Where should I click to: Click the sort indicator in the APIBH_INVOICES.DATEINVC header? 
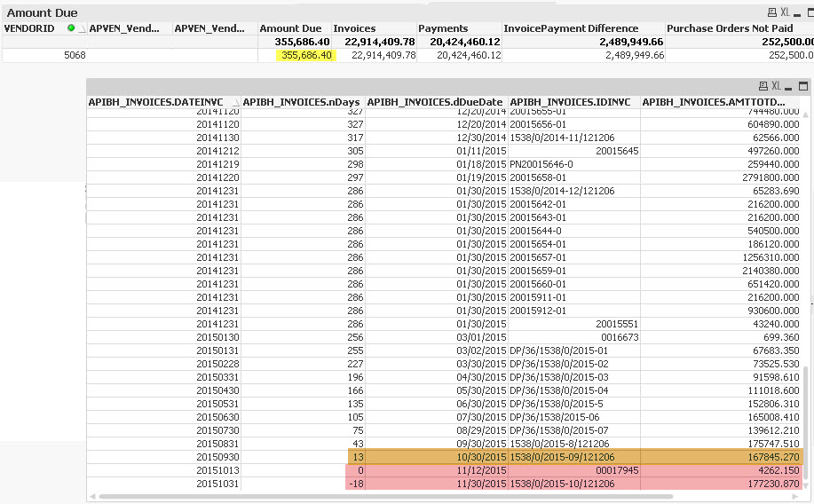(x=236, y=103)
